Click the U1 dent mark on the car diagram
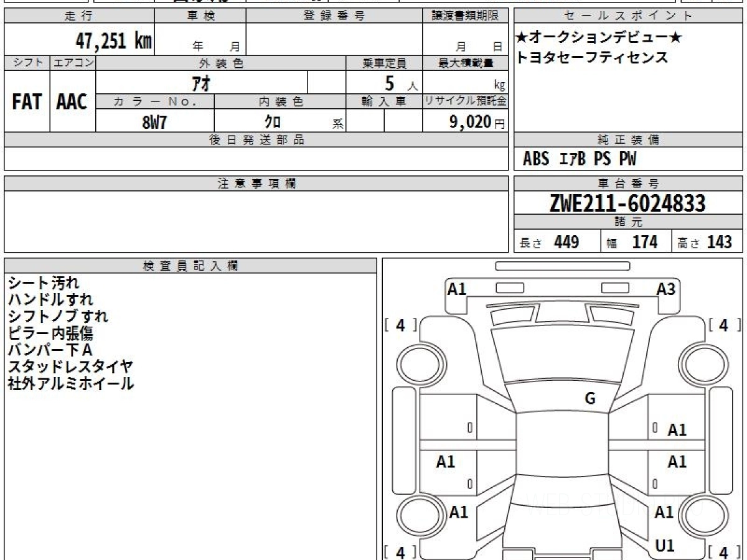 (x=665, y=546)
